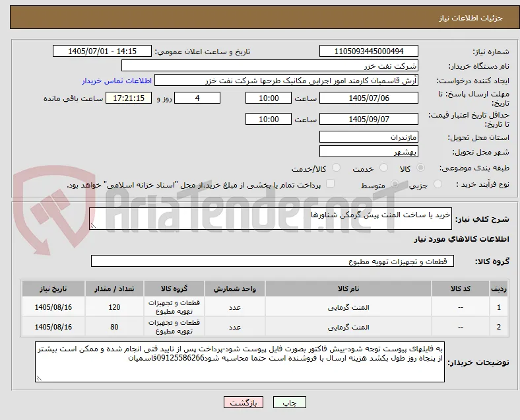Click the تاریخ نیاز column header
The height and width of the screenshot is (420, 520).
53,289
